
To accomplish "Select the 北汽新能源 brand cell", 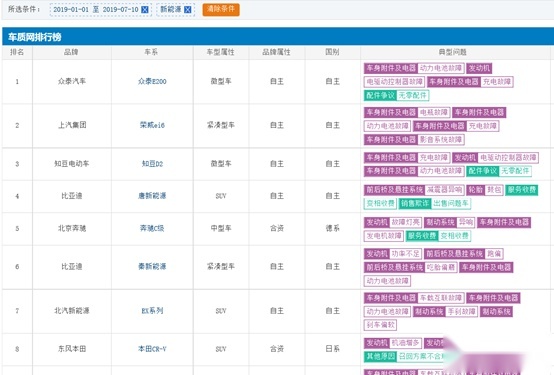I will click(72, 311).
